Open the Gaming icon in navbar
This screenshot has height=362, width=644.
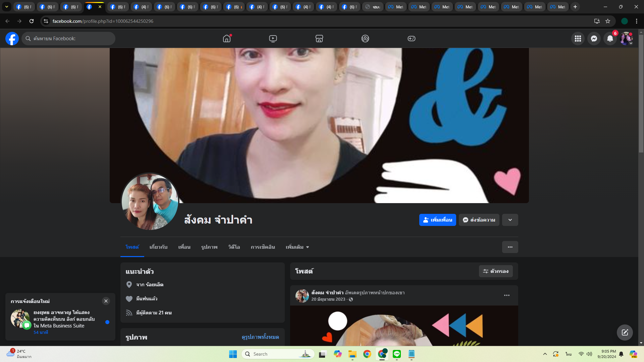pos(411,39)
